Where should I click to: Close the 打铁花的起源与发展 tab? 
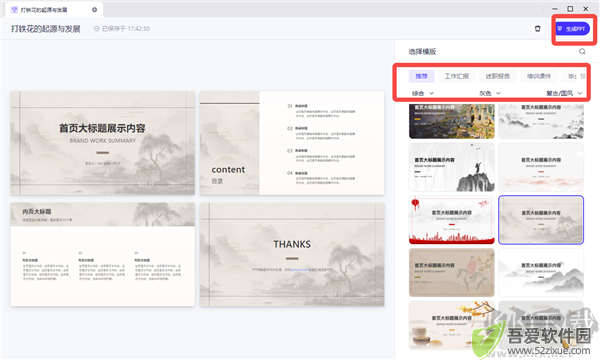pyautogui.click(x=95, y=10)
